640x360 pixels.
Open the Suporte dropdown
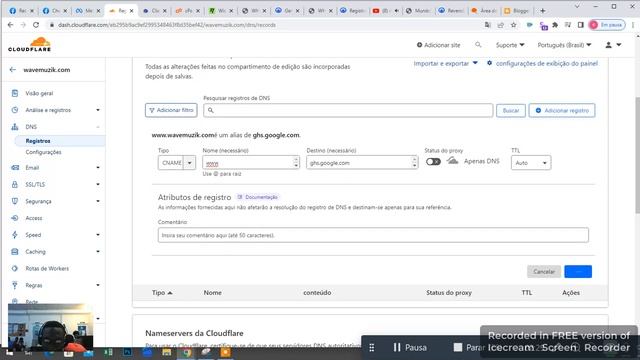pyautogui.click(x=510, y=45)
